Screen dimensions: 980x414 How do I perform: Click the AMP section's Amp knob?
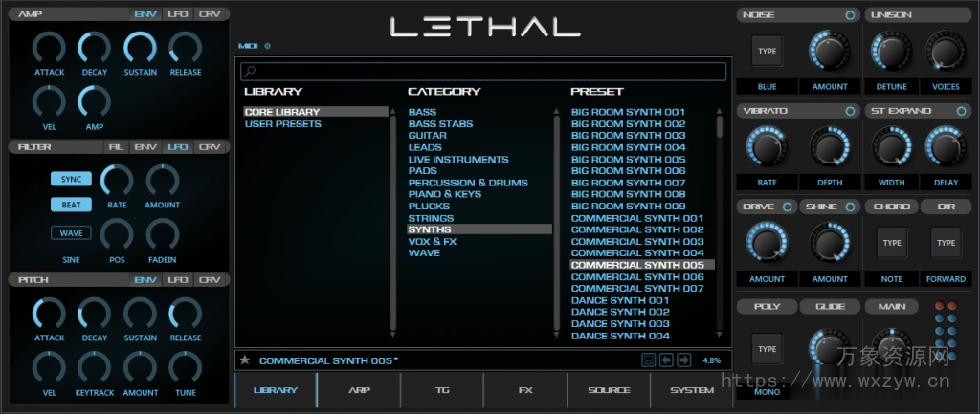pos(95,102)
